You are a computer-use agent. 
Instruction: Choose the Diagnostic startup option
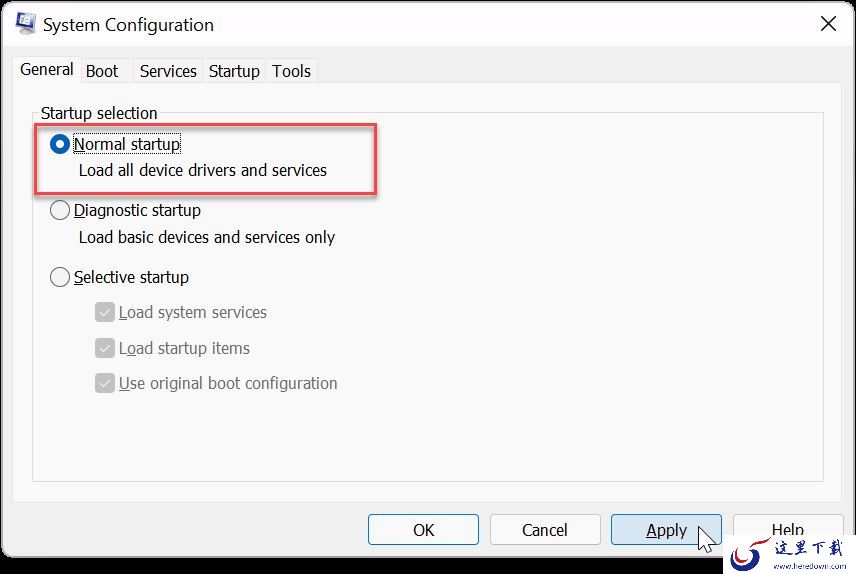click(60, 210)
